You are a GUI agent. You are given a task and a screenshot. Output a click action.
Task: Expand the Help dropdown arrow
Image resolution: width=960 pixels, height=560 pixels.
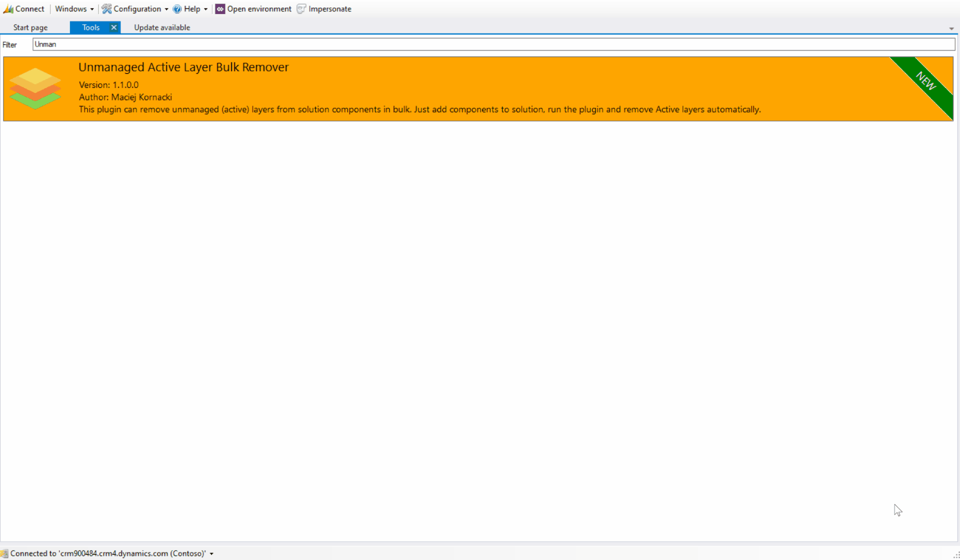point(205,9)
